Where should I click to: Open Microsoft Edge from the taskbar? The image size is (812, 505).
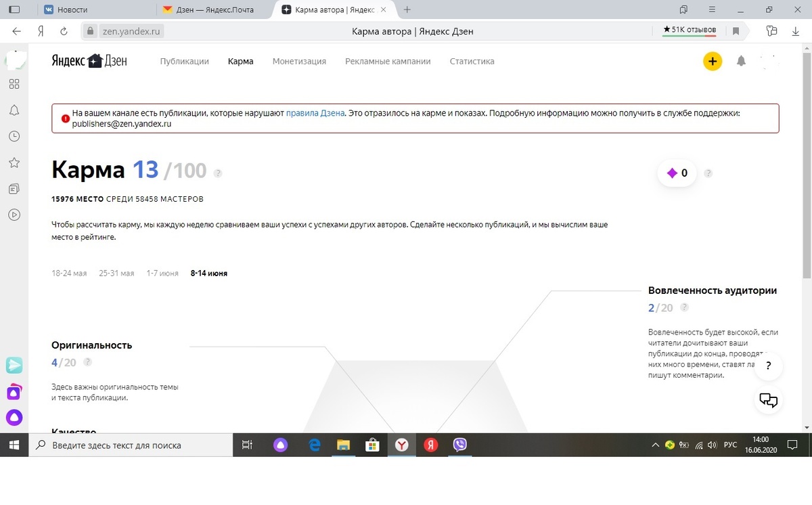[315, 445]
